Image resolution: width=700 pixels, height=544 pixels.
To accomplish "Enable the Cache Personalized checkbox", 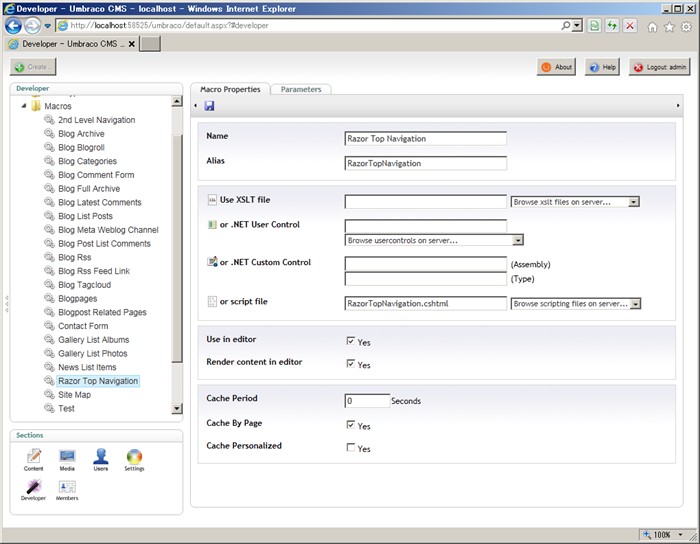I will pyautogui.click(x=350, y=447).
